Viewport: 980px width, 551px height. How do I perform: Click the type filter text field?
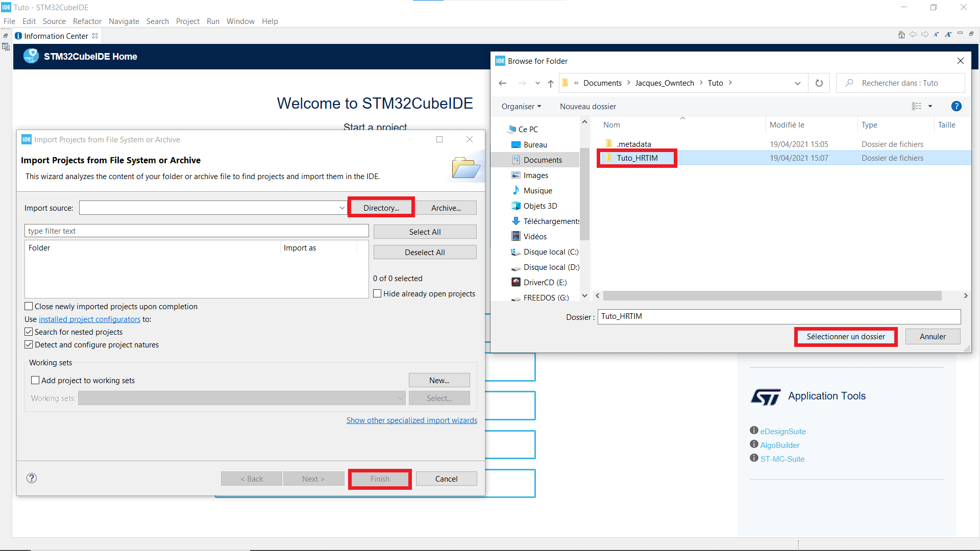click(197, 231)
